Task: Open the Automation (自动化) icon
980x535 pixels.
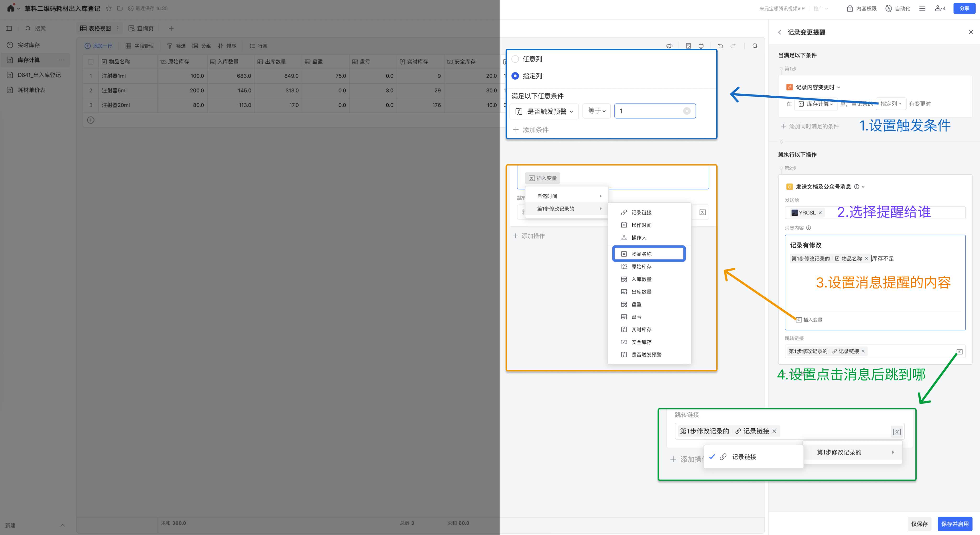Action: click(x=889, y=8)
